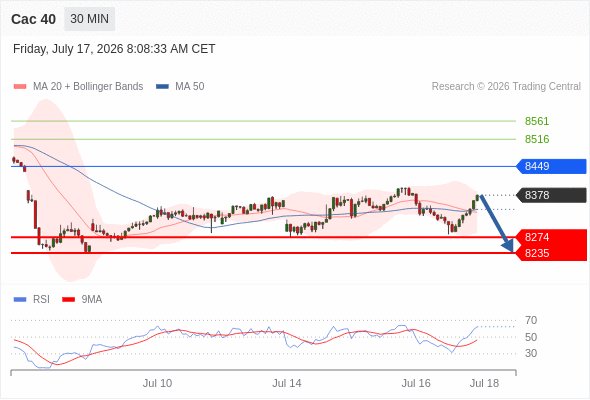The height and width of the screenshot is (400, 590).
Task: Toggle the MA 20 + Bollinger Bands legend
Action: [78, 87]
